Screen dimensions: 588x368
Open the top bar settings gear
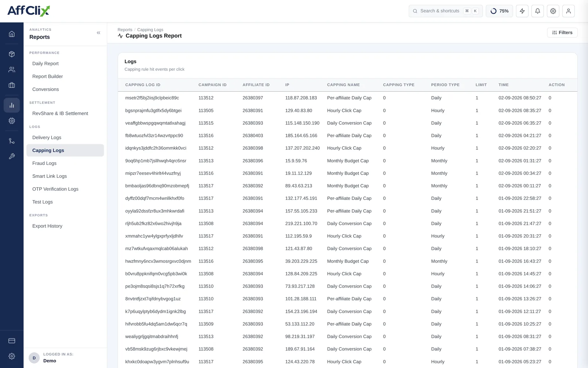[x=553, y=11]
